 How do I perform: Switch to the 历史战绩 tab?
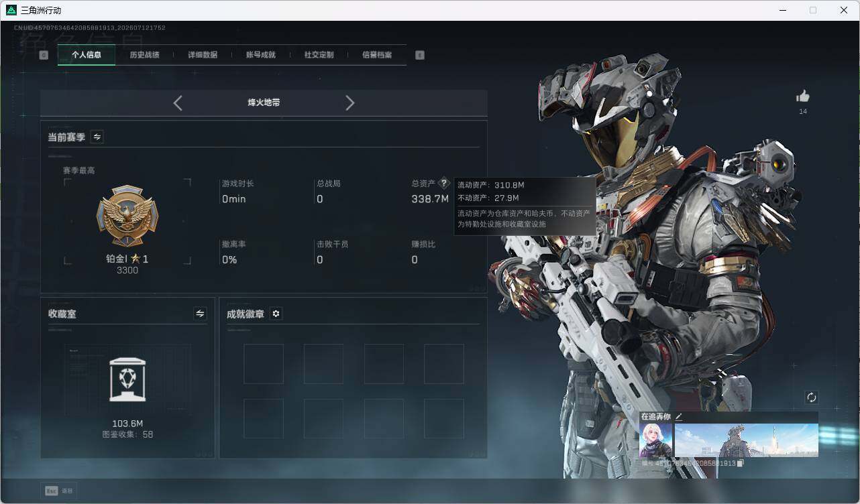point(144,55)
